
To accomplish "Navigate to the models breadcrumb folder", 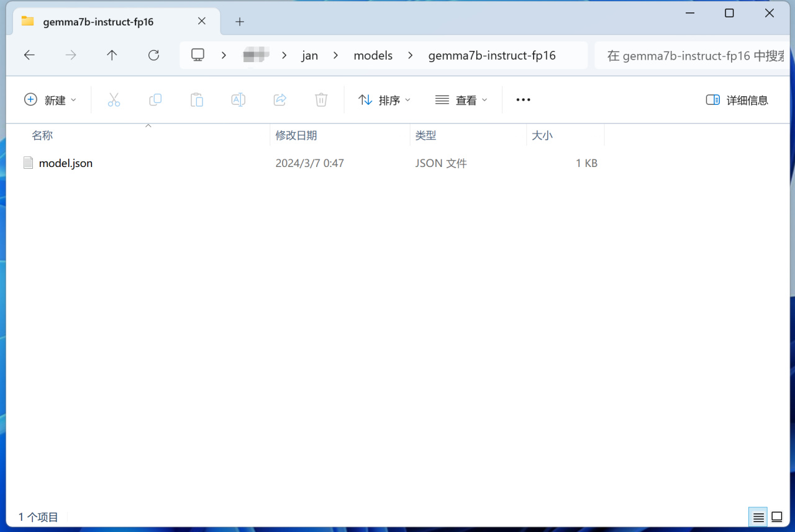I will click(373, 55).
